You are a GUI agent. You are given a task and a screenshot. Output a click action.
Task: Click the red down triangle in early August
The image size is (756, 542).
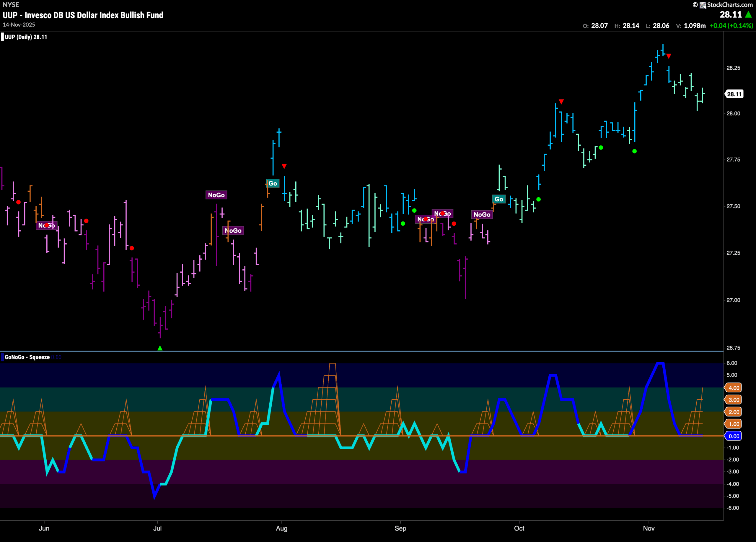(x=284, y=166)
